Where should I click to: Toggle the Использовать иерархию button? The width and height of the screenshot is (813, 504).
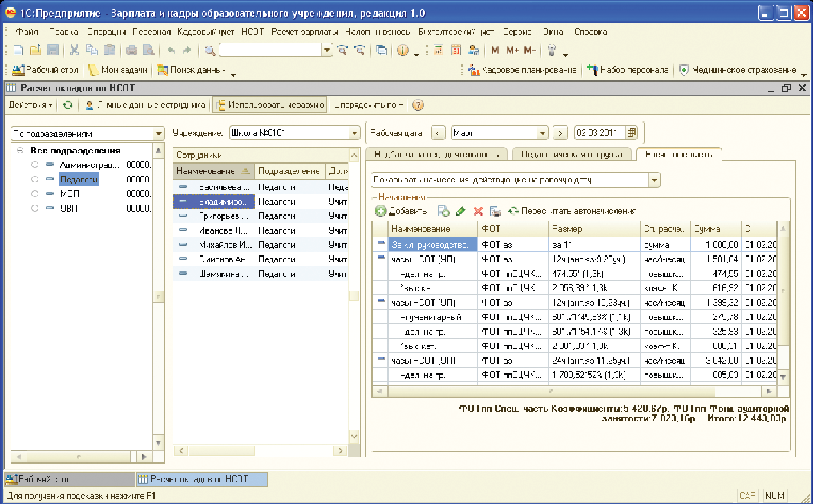(x=270, y=105)
